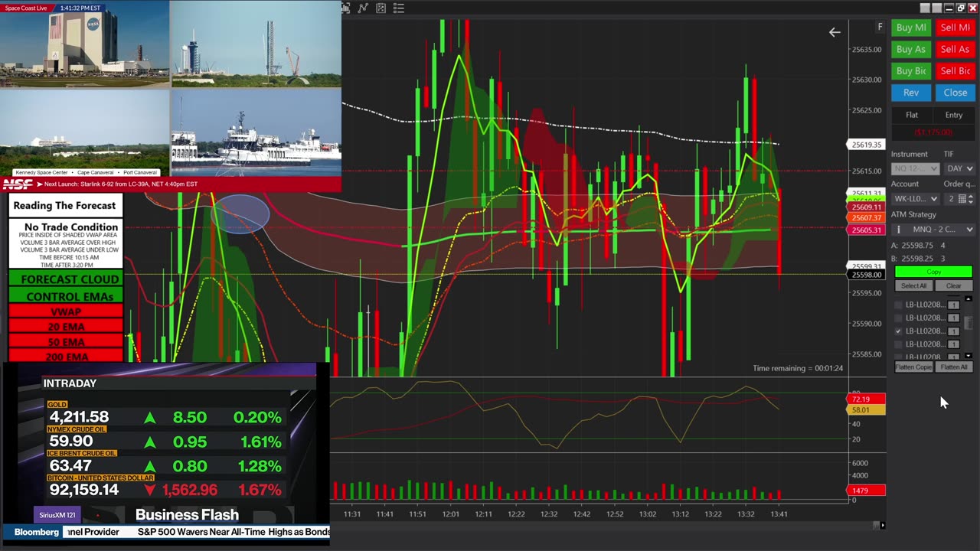Image resolution: width=980 pixels, height=551 pixels.
Task: Open the Indicators icon in chart toolbar
Action: pyautogui.click(x=363, y=8)
